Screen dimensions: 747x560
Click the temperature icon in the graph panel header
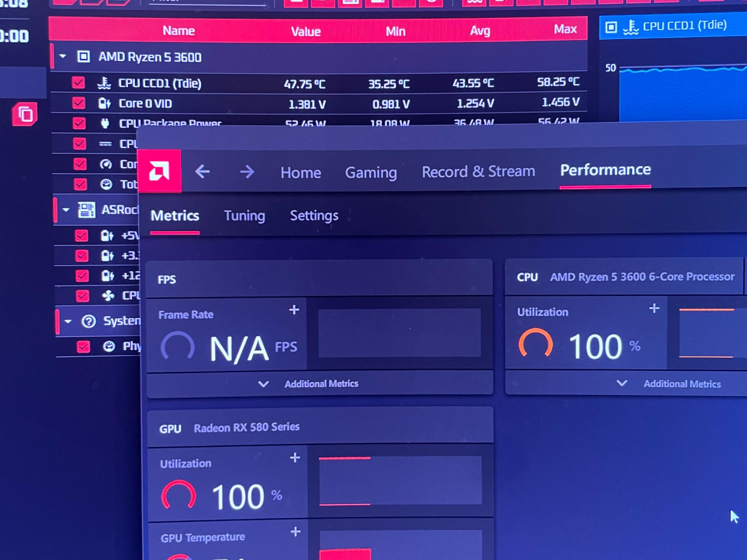631,27
